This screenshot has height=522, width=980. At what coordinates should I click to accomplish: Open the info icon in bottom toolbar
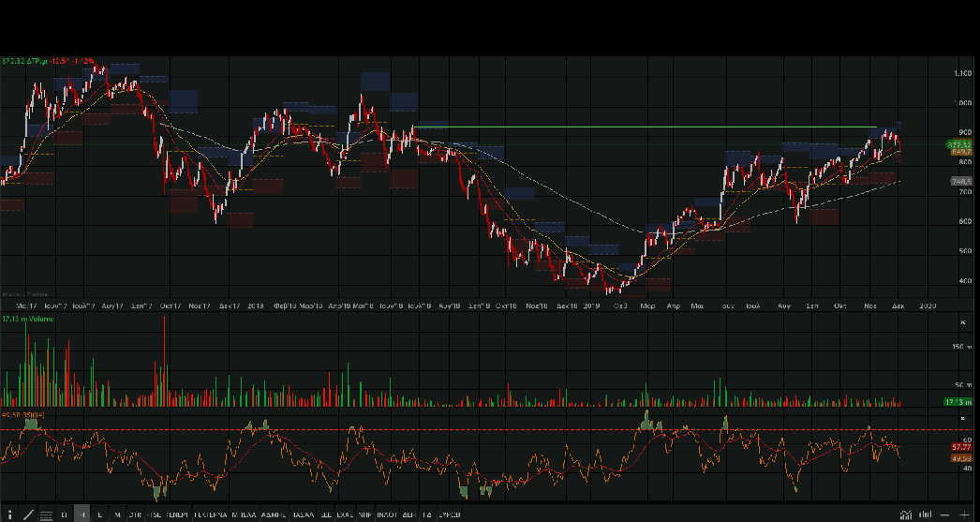click(x=10, y=515)
